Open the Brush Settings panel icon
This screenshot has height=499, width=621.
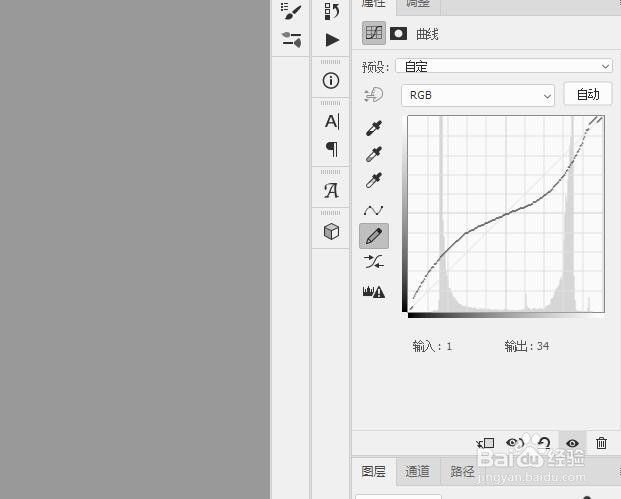tap(291, 40)
